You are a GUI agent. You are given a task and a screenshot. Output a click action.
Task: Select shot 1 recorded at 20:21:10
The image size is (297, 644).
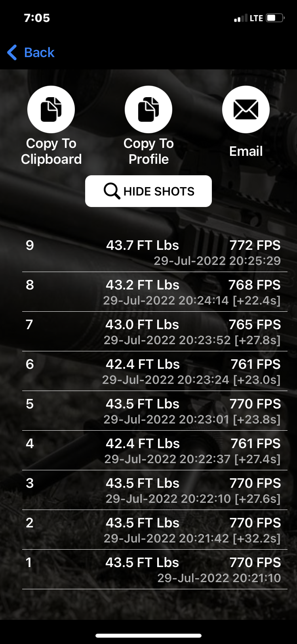coord(154,569)
